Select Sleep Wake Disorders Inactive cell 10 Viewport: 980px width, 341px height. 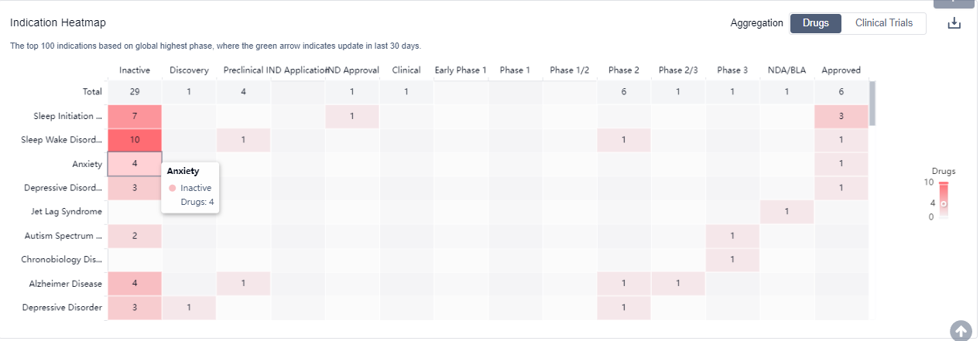[135, 140]
